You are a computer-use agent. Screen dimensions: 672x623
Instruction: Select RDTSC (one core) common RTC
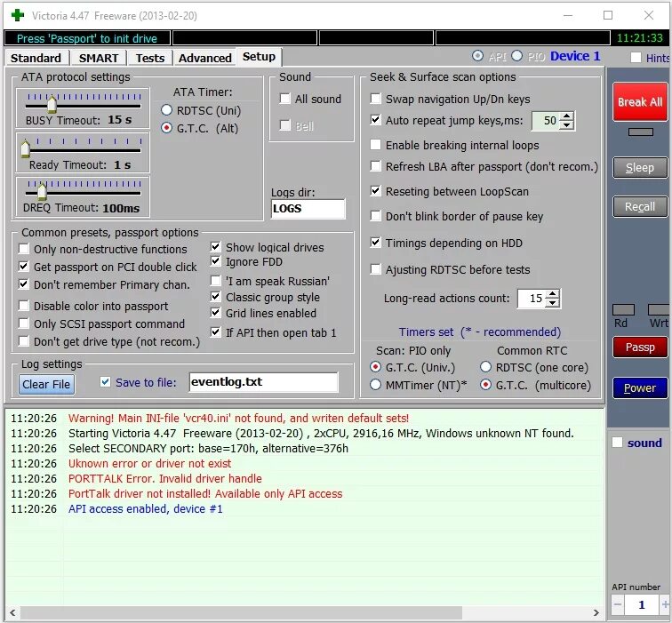tap(485, 367)
